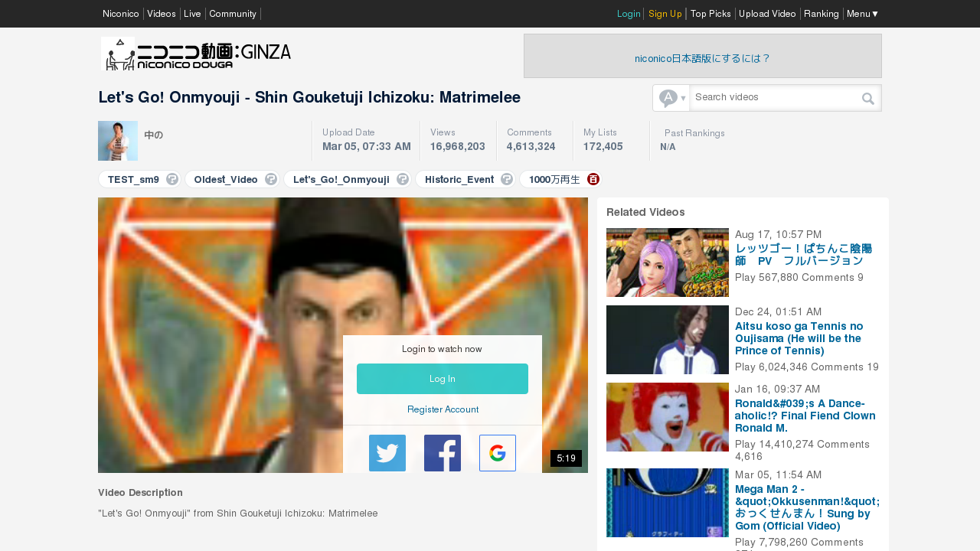Click uploader name 中の
980x551 pixels.
coord(154,135)
